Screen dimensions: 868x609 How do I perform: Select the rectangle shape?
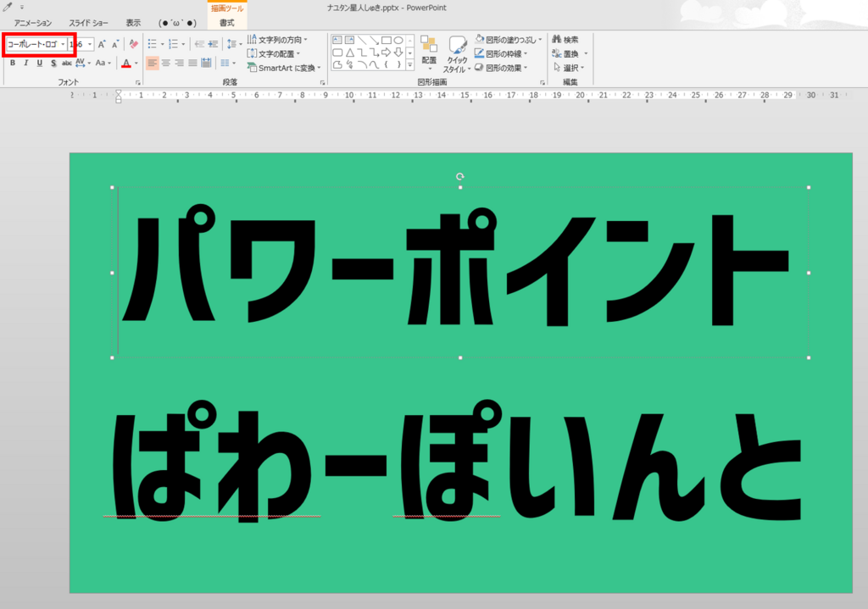pyautogui.click(x=386, y=40)
